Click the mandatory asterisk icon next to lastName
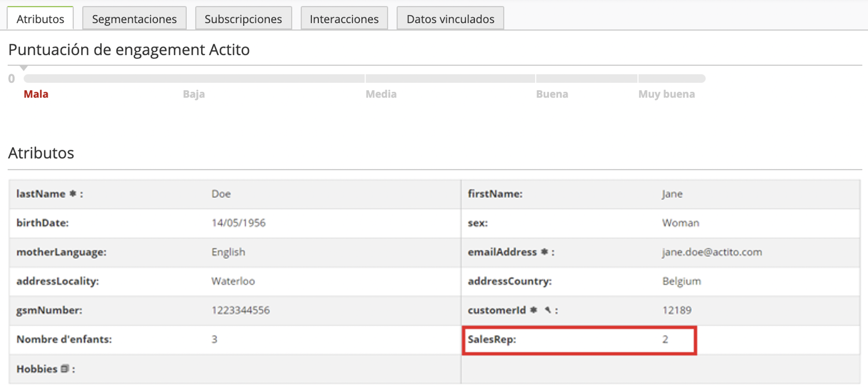Viewport: 868px width, 391px height. [x=73, y=194]
